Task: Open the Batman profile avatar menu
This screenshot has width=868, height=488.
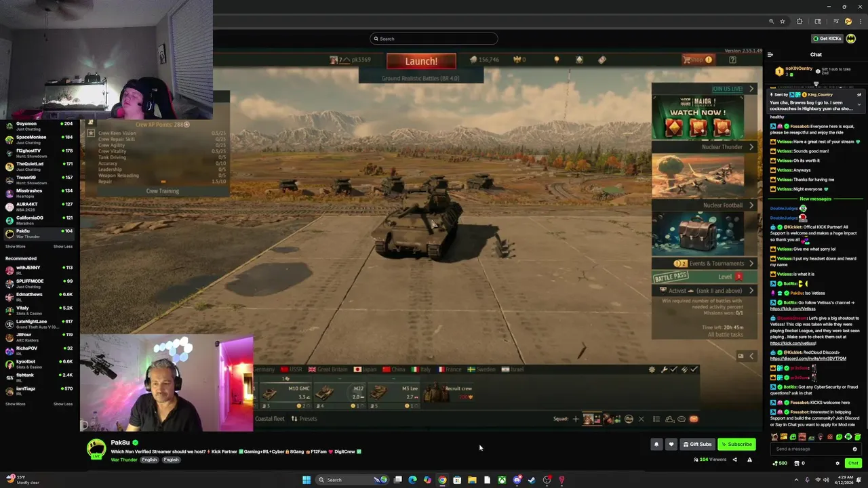Action: click(x=850, y=39)
